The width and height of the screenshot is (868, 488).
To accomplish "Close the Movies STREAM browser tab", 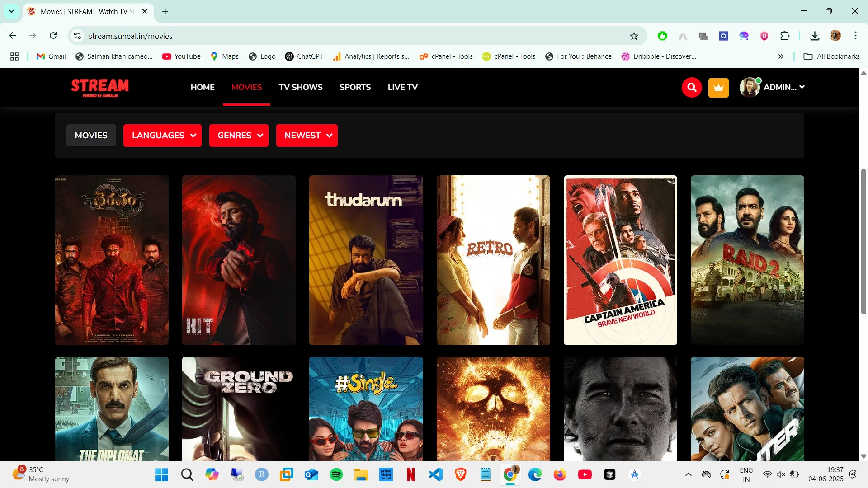I will coord(145,11).
